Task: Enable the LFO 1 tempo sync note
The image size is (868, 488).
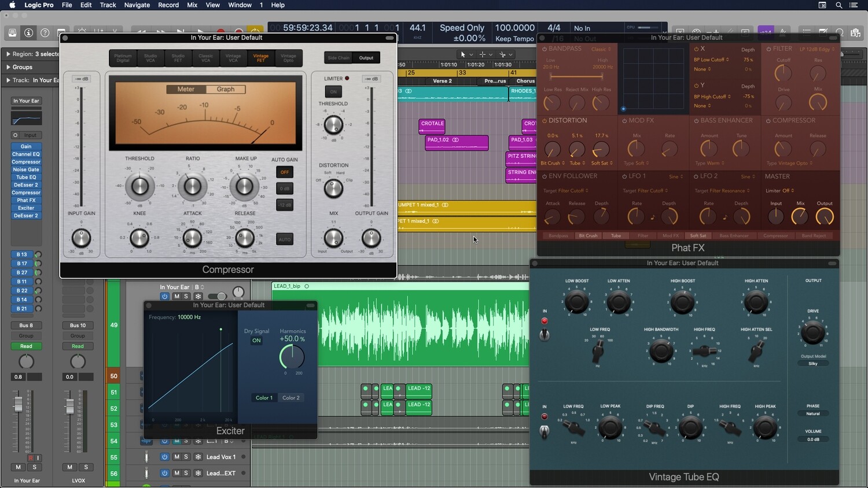Action: 653,217
